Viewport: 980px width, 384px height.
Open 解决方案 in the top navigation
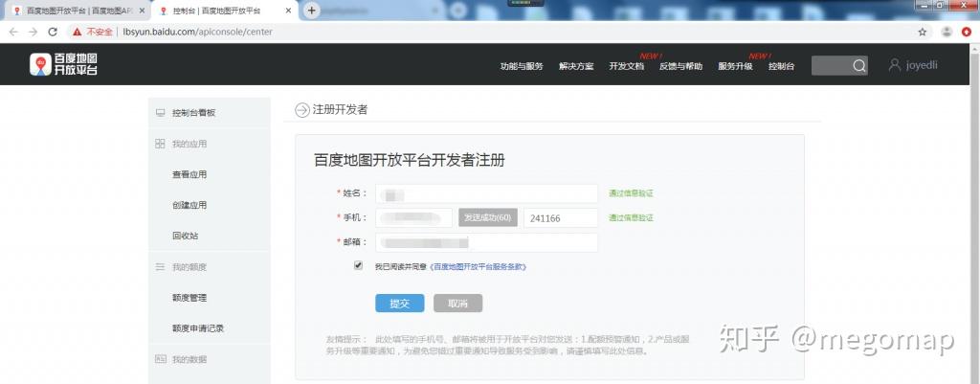[x=576, y=66]
